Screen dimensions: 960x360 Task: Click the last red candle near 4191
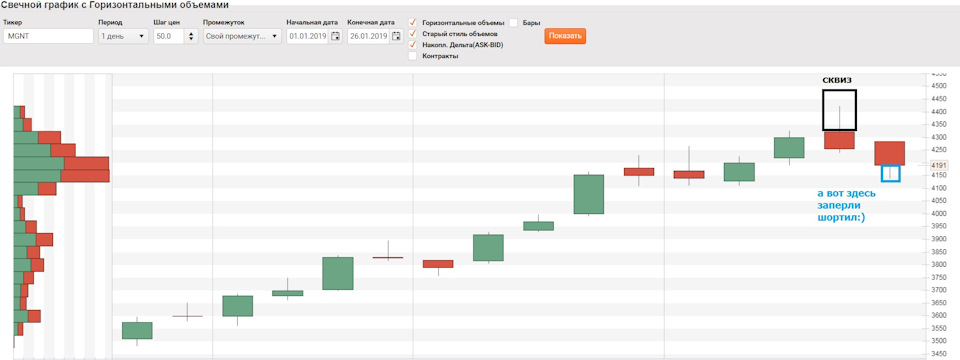[890, 153]
